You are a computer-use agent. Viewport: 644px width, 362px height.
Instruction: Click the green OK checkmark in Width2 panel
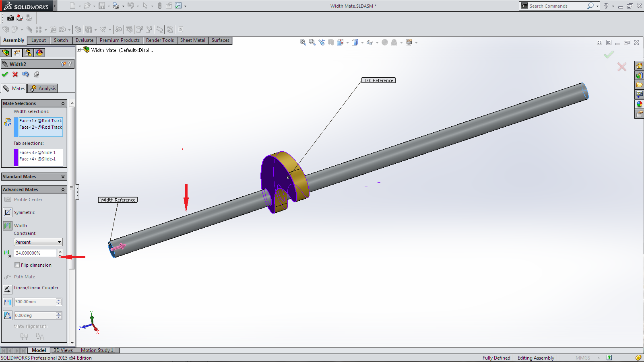pos(5,74)
